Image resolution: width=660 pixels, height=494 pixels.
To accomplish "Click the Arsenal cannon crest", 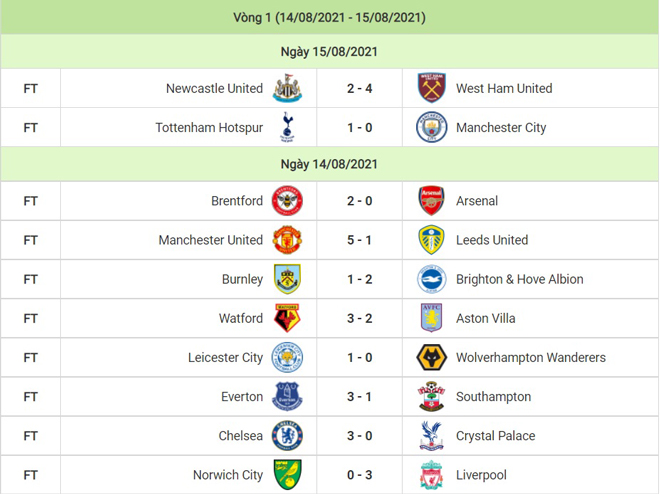I will click(x=431, y=201).
